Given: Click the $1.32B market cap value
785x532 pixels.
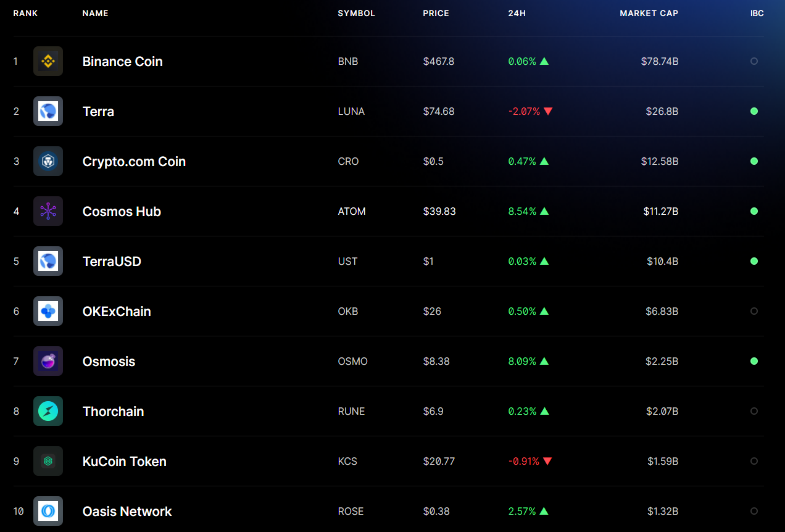Looking at the screenshot, I should 663,511.
